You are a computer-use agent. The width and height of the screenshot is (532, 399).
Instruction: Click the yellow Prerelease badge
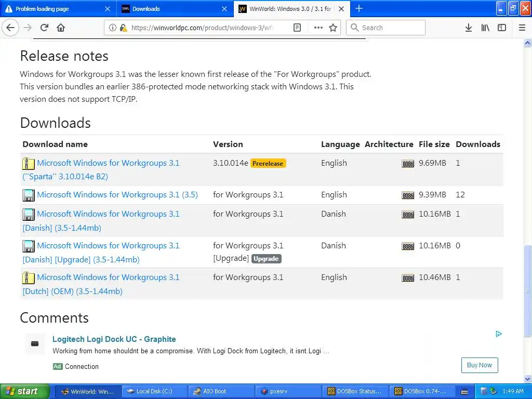(268, 163)
